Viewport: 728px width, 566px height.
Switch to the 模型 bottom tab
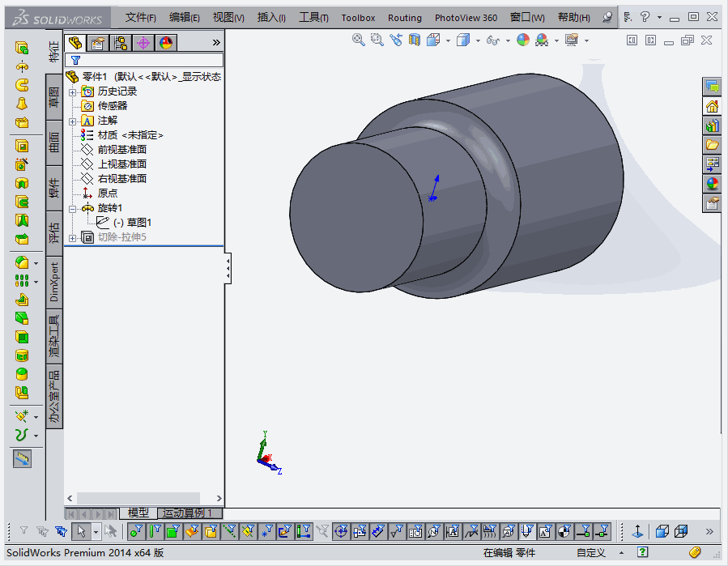138,513
